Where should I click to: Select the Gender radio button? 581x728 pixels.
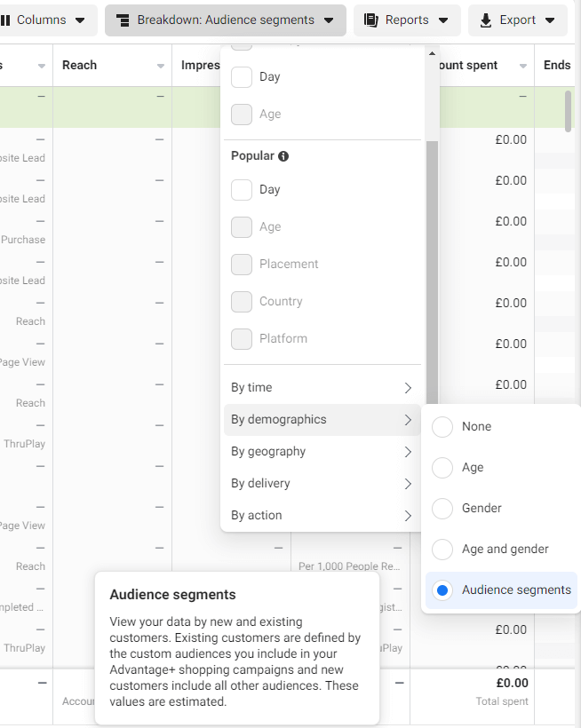click(442, 509)
